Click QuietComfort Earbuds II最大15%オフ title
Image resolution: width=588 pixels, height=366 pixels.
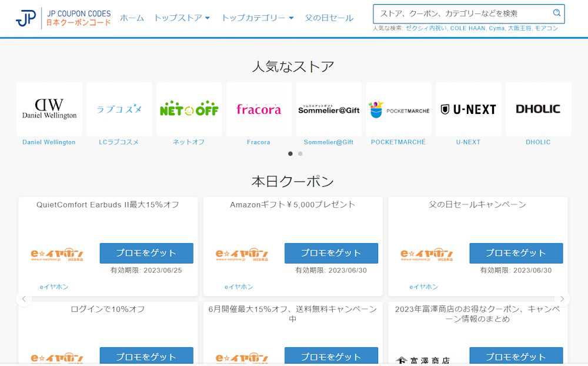click(x=108, y=204)
